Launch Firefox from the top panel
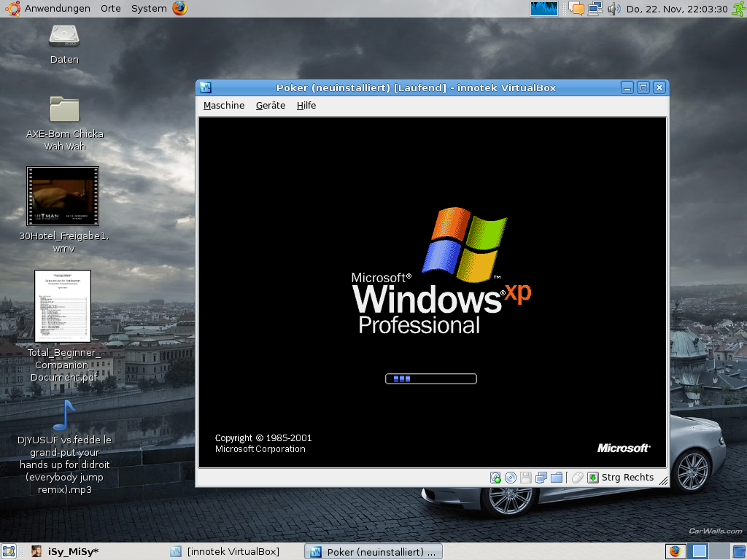The image size is (747, 560). click(179, 8)
